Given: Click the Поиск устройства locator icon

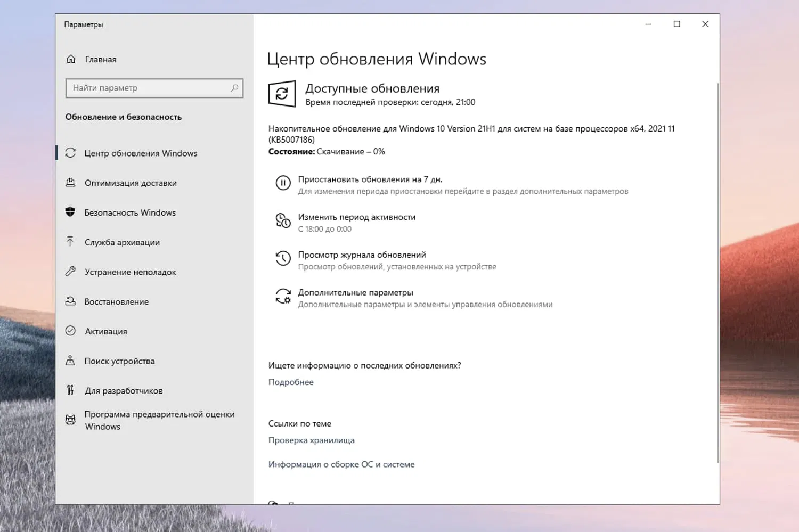Looking at the screenshot, I should coord(71,361).
